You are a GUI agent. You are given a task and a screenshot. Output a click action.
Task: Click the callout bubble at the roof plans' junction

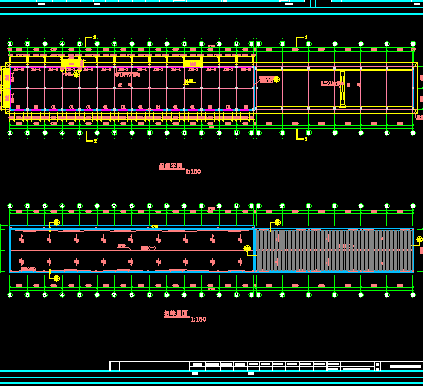[x=247, y=248]
